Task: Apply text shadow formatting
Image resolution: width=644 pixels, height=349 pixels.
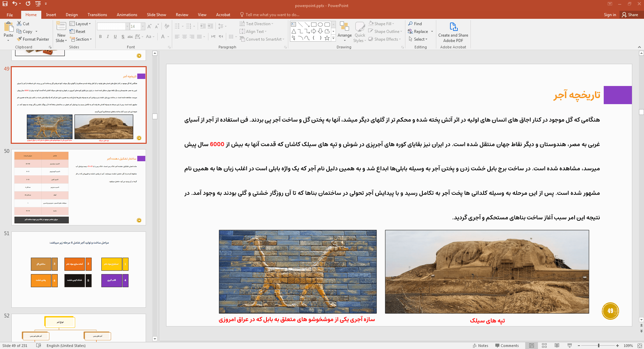Action: 122,37
